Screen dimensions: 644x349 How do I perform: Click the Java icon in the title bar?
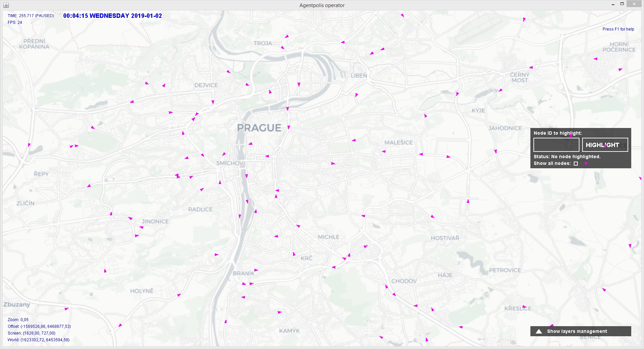6,5
